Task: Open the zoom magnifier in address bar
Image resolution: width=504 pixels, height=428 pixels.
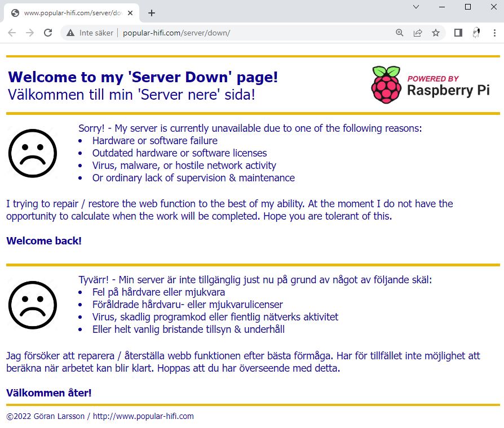Action: (400, 33)
